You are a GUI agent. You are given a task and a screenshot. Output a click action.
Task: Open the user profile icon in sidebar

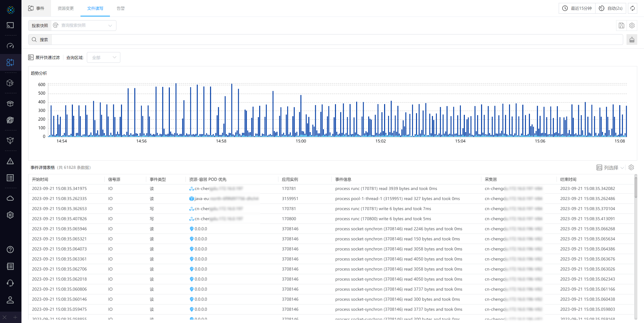pos(10,300)
